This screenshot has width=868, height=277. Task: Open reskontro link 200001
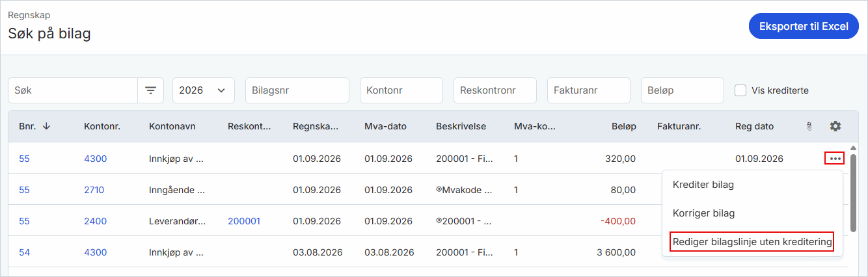244,221
